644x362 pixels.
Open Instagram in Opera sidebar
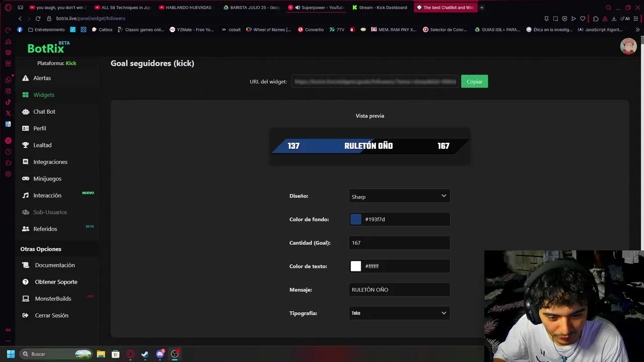click(8, 91)
